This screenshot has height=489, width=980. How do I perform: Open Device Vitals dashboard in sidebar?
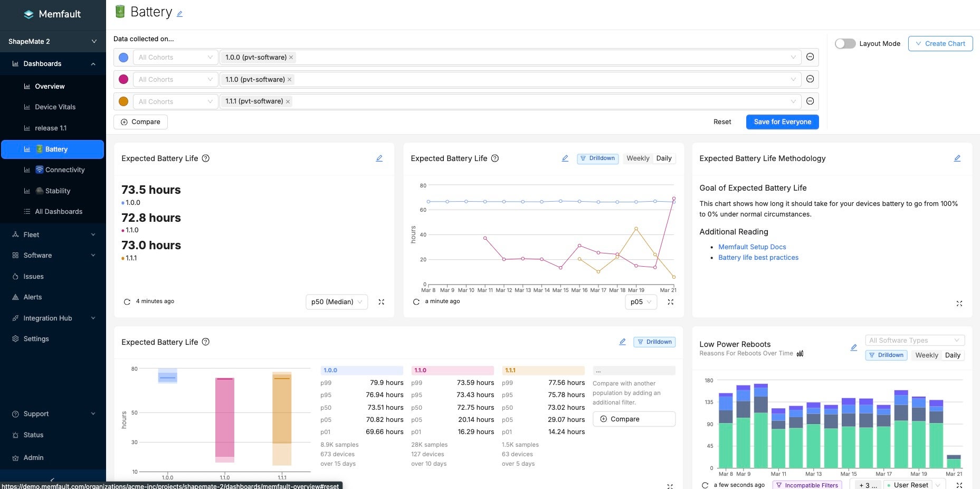pyautogui.click(x=55, y=107)
